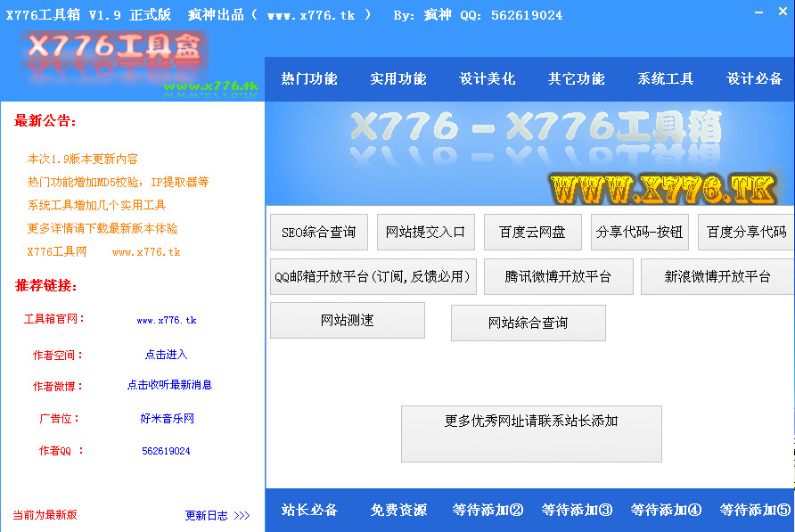Viewport: 795px width, 532px height.
Task: Click the 更多详情请下载最新版本体验 line
Action: pyautogui.click(x=102, y=228)
